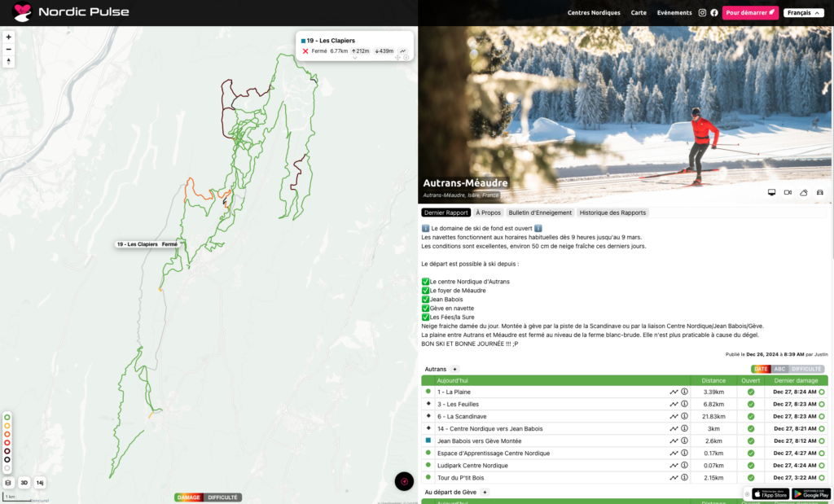
Task: Open the car directions icon on the banner
Action: click(x=819, y=192)
